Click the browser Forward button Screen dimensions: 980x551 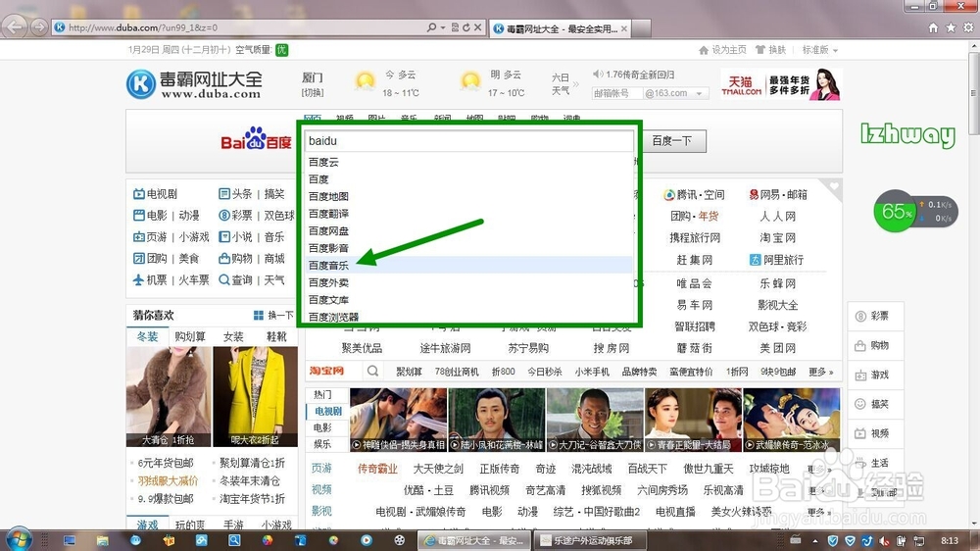39,26
